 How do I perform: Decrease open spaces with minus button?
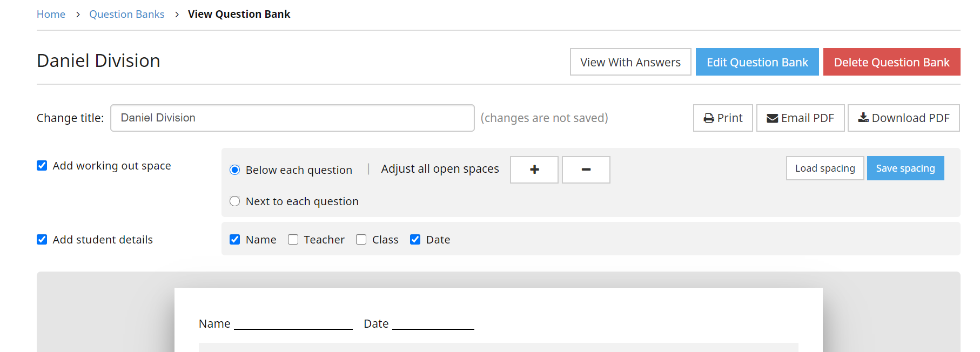(x=586, y=170)
